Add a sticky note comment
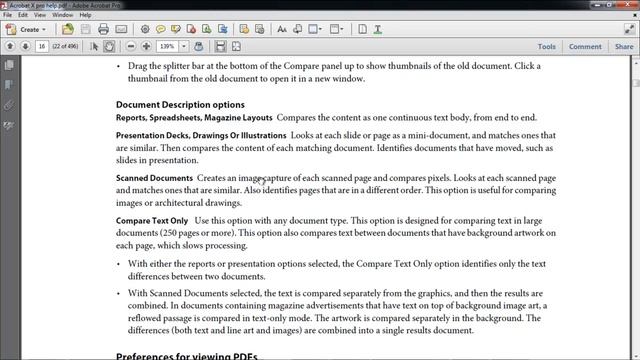This screenshot has width=640, height=360. pyautogui.click(x=160, y=29)
